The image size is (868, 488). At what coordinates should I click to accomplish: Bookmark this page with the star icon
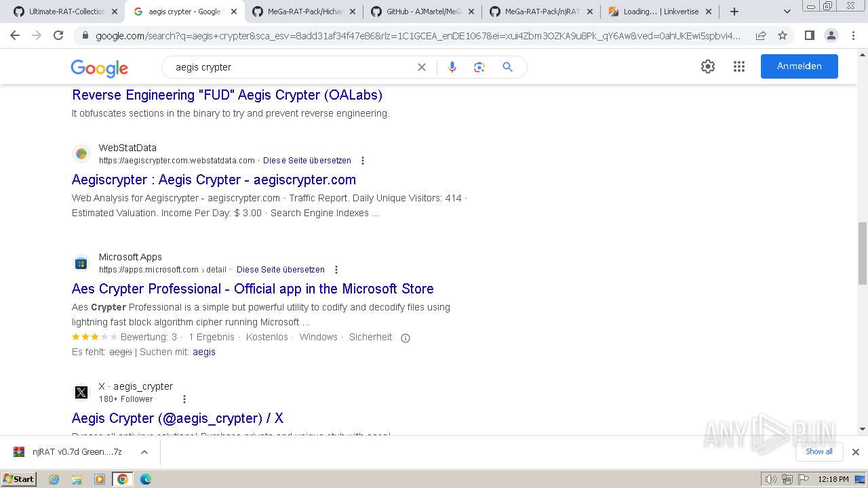783,35
